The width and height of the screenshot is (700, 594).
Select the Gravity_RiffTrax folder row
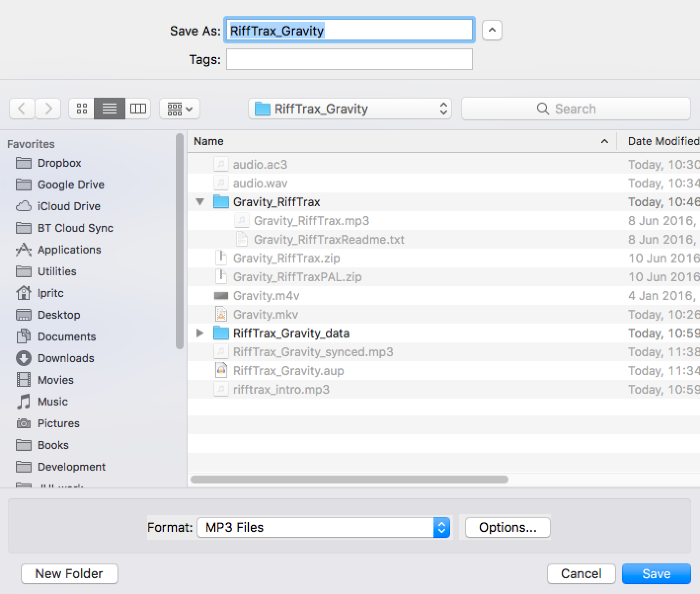pos(444,202)
